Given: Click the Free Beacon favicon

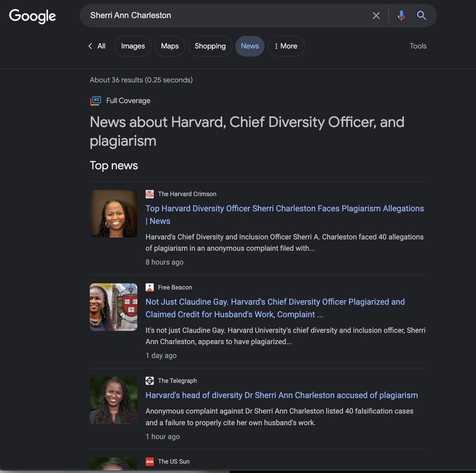Looking at the screenshot, I should click(x=150, y=287).
